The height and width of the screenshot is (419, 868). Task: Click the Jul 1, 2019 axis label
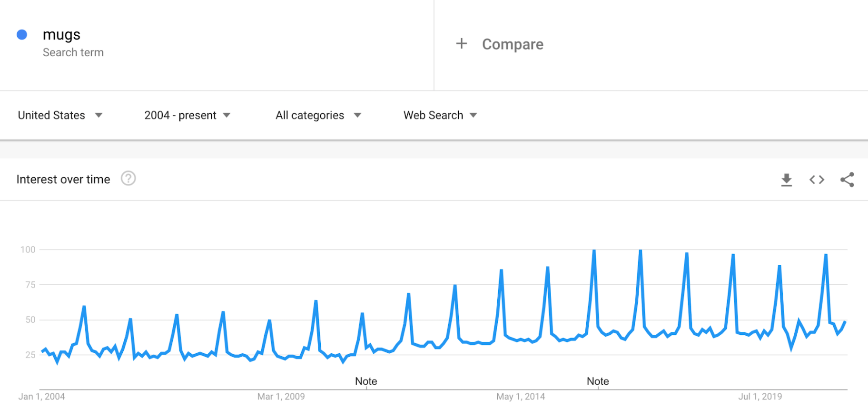point(760,397)
